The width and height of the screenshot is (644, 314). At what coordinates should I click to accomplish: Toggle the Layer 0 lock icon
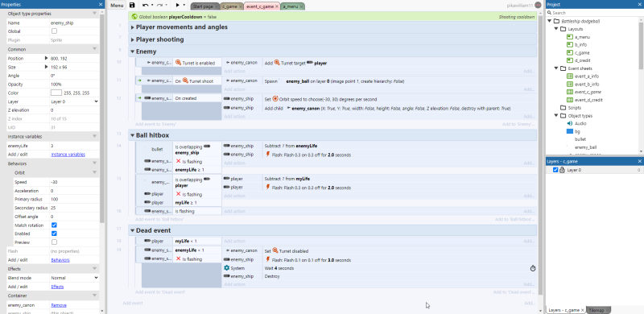tap(562, 170)
